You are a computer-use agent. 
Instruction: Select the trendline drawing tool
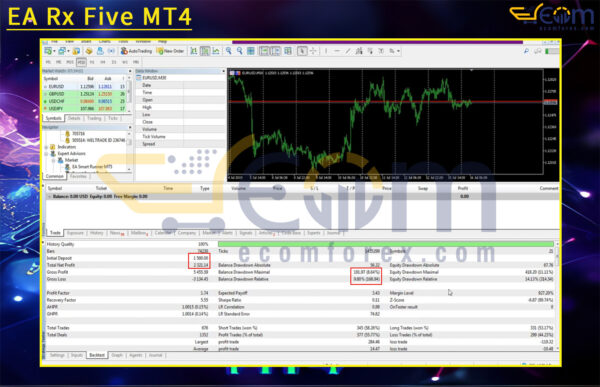[348, 51]
